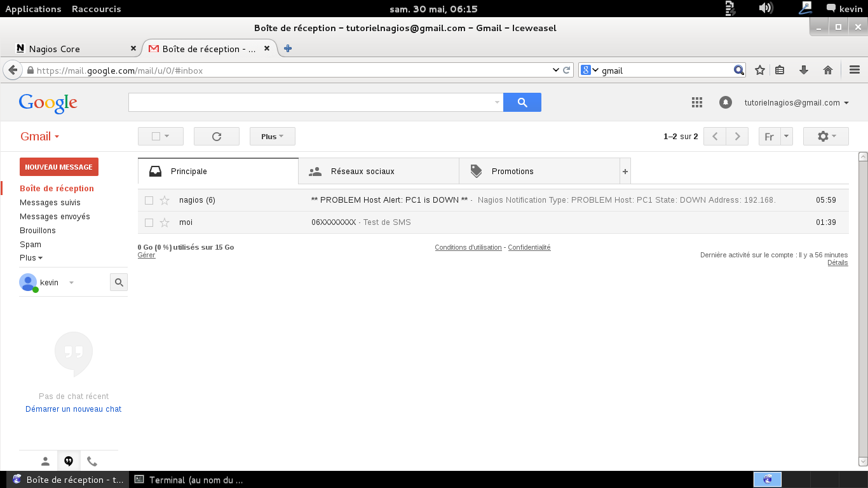
Task: Toggle the select-all checkbox in toolbar
Action: tap(156, 136)
